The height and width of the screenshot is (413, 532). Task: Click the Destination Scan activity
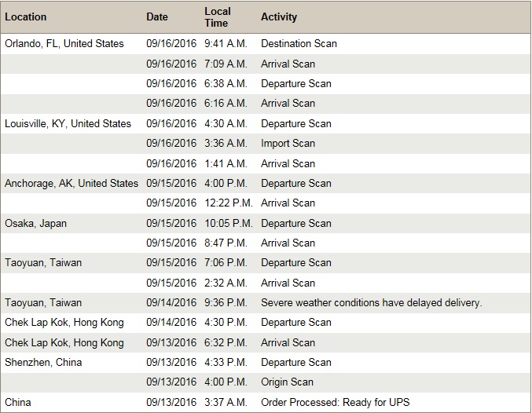pos(299,43)
